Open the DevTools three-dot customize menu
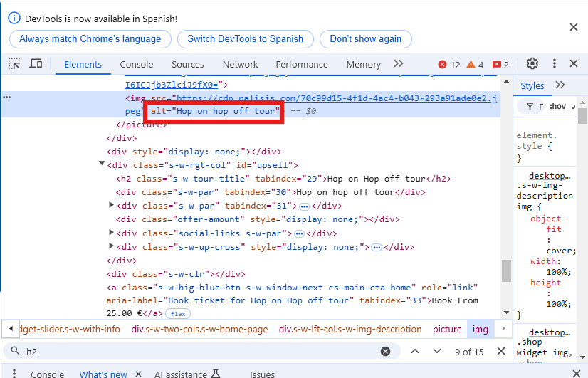Screen dimensions: 588x378 point(555,64)
